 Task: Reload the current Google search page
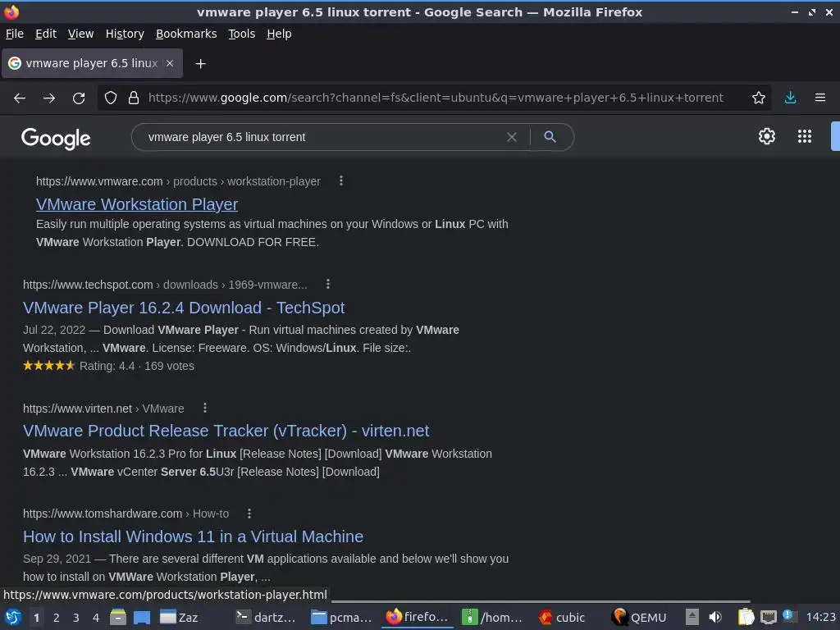coord(79,98)
